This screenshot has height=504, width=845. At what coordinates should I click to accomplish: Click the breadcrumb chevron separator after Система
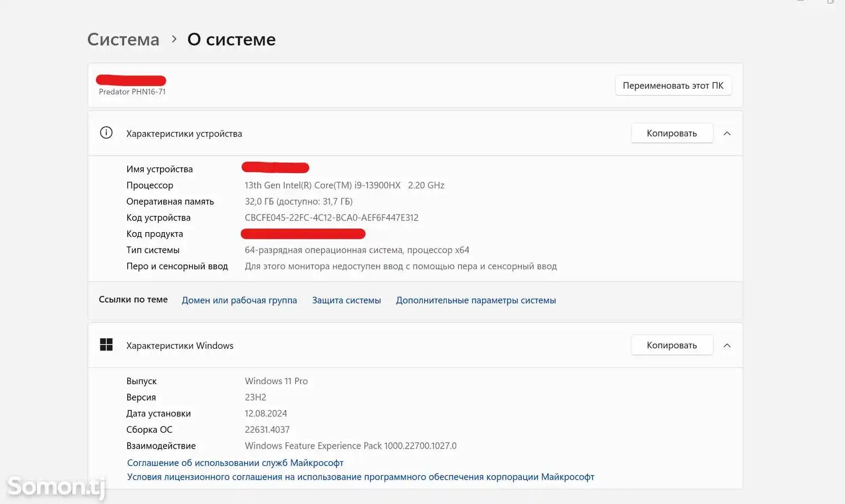[174, 39]
